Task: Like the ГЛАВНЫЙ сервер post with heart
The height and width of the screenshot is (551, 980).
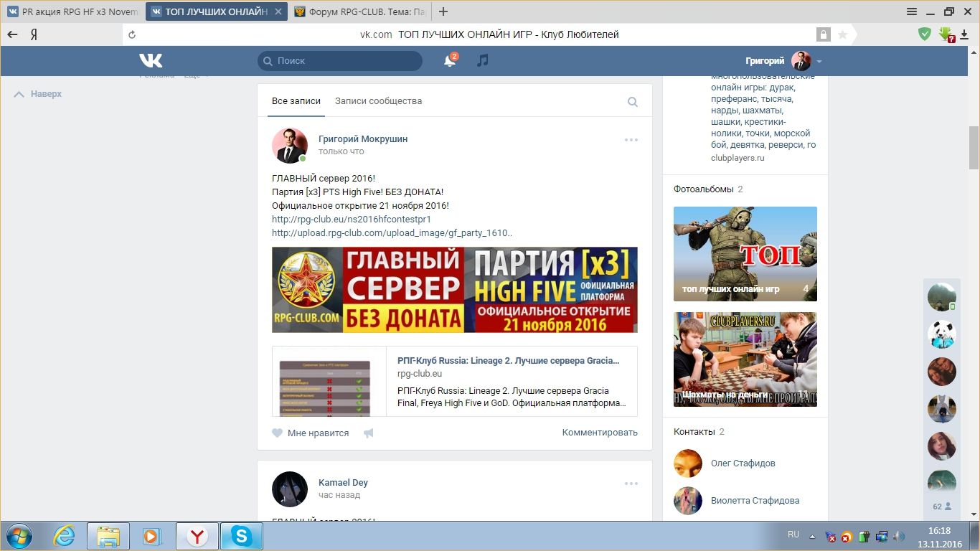Action: [278, 433]
